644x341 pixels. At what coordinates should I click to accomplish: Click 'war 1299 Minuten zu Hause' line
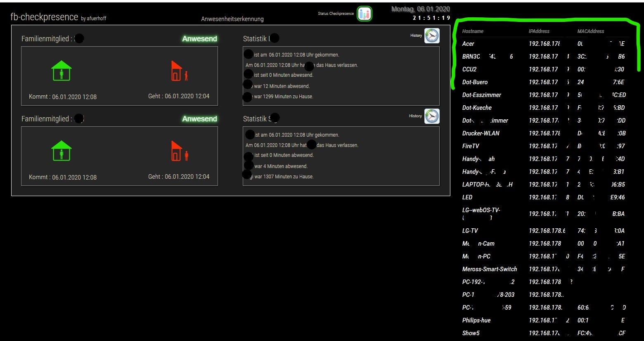click(x=284, y=97)
